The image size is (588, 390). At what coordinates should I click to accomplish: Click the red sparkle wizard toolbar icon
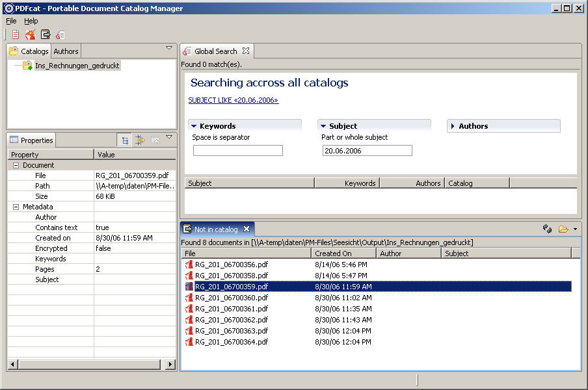(x=30, y=35)
